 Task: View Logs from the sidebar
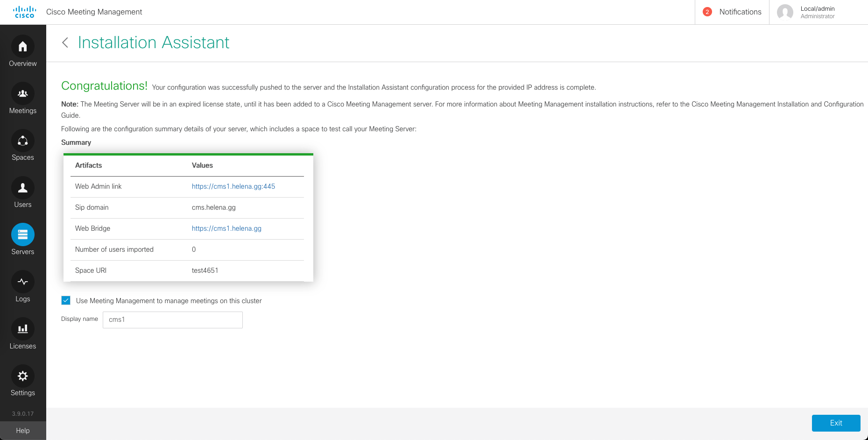coord(22,282)
